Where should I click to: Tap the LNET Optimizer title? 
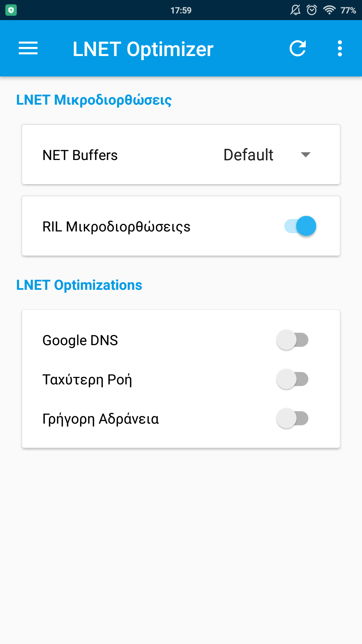(x=143, y=49)
